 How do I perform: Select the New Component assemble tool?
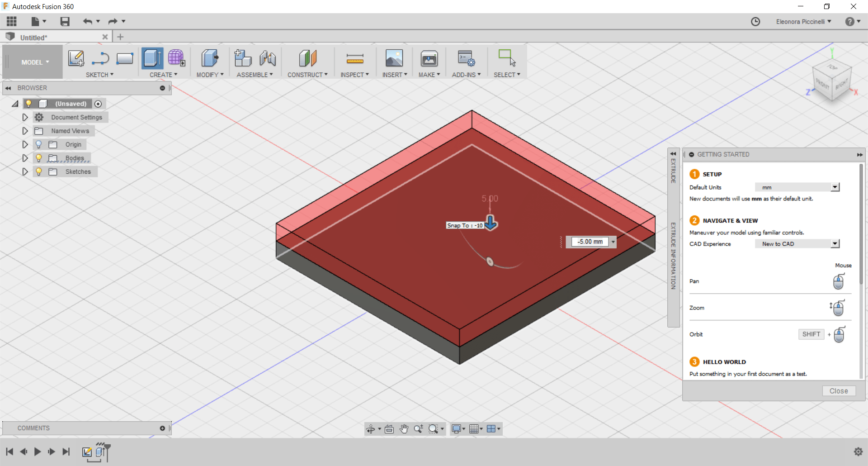(243, 58)
